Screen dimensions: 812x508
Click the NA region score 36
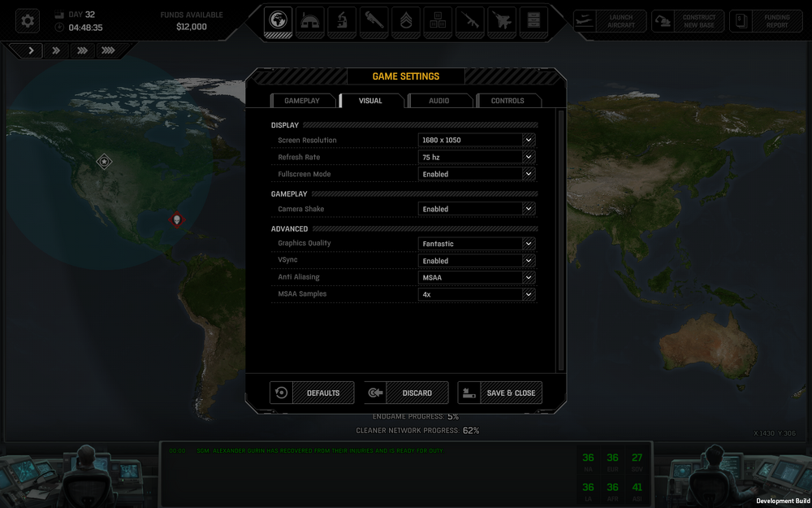coord(588,458)
